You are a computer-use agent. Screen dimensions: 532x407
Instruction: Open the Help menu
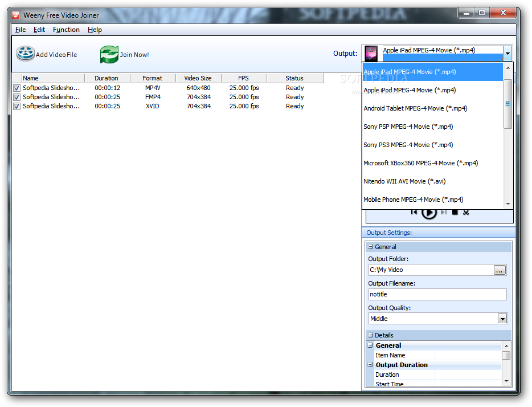pos(95,30)
